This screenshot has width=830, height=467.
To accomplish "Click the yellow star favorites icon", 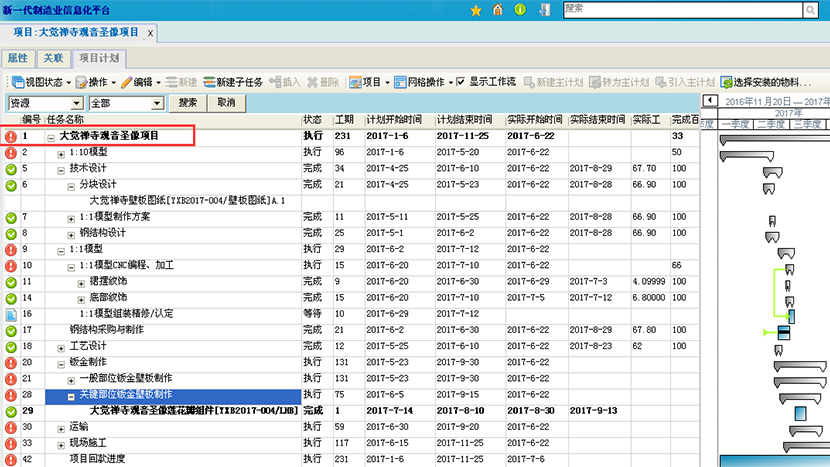I will (x=476, y=10).
